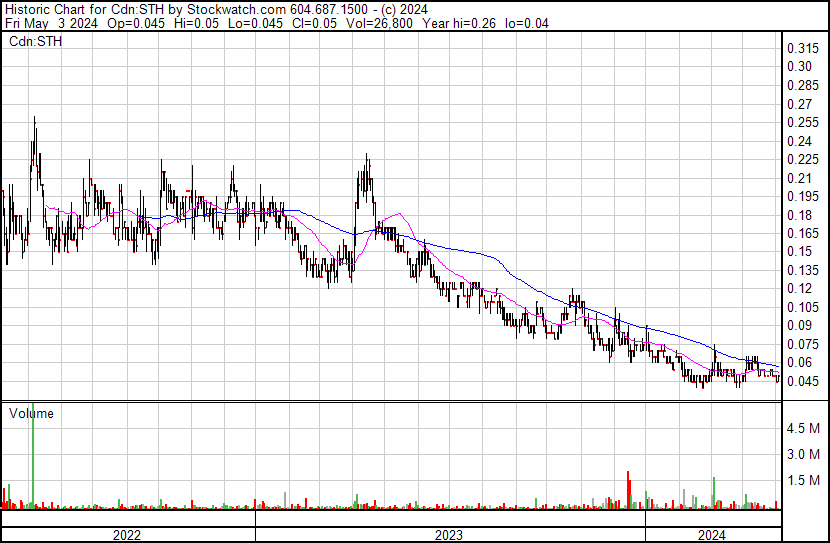Select the 2023 year label
The width and height of the screenshot is (830, 543).
(x=449, y=535)
